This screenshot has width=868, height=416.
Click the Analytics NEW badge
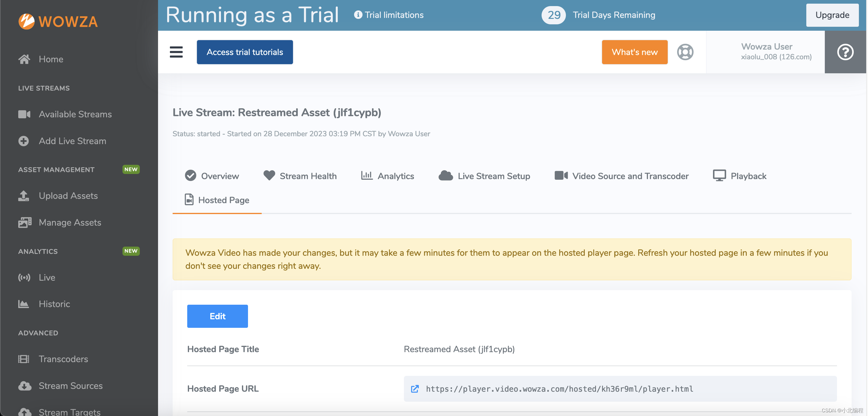coord(131,251)
